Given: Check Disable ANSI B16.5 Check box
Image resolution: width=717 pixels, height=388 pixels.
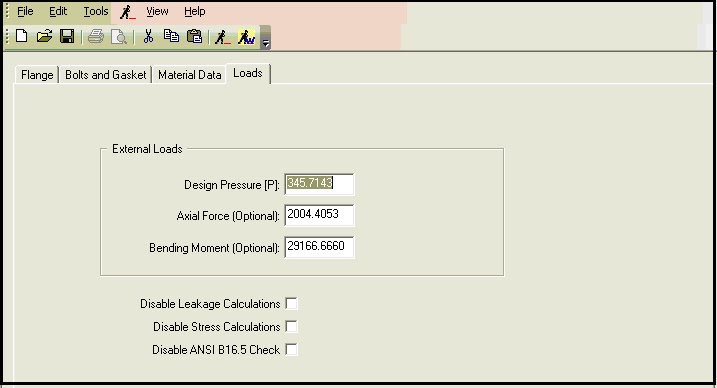Looking at the screenshot, I should coord(291,349).
